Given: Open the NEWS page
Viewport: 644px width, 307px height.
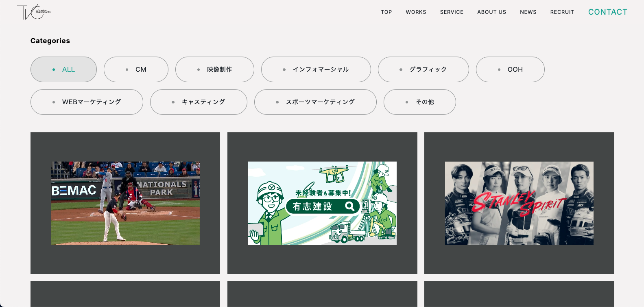Looking at the screenshot, I should [528, 12].
